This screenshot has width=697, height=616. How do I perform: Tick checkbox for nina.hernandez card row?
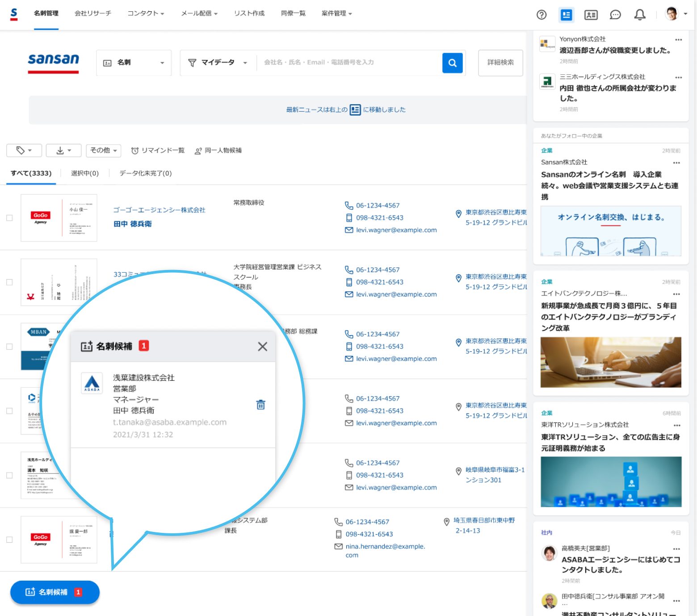pos(9,540)
